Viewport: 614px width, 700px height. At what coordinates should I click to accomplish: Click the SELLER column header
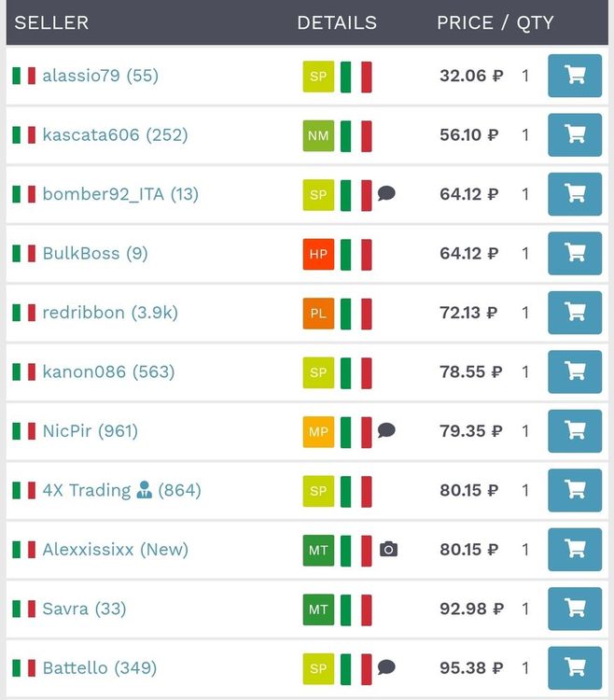click(51, 22)
